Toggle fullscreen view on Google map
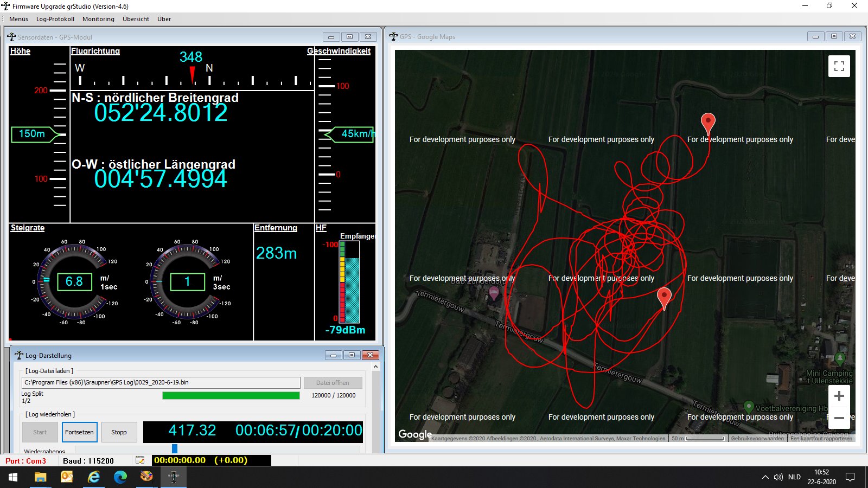This screenshot has height=488, width=868. click(839, 66)
